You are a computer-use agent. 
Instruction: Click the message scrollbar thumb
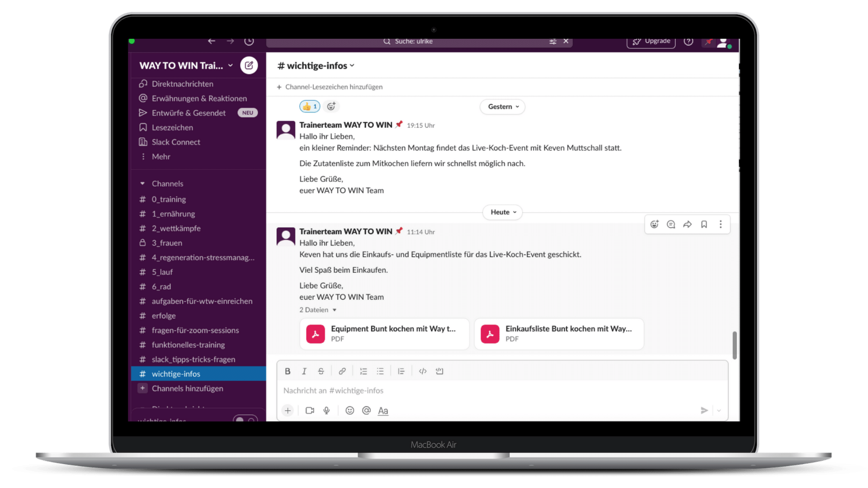coord(735,345)
